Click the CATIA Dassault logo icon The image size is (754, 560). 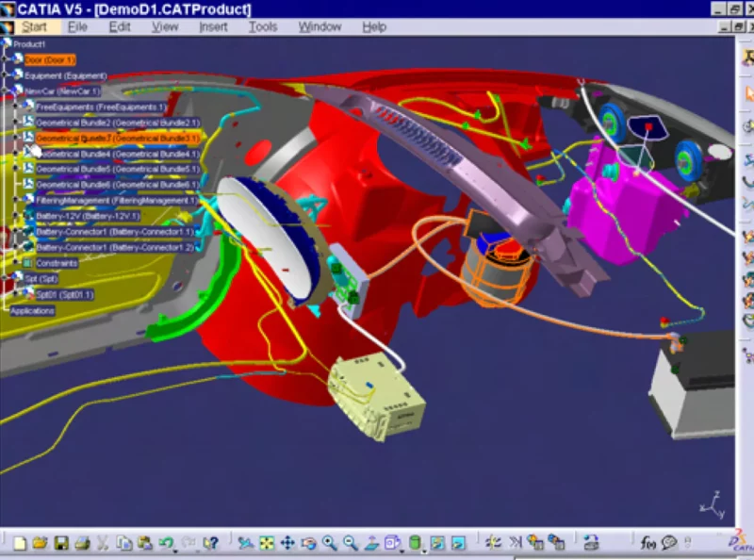(x=741, y=541)
